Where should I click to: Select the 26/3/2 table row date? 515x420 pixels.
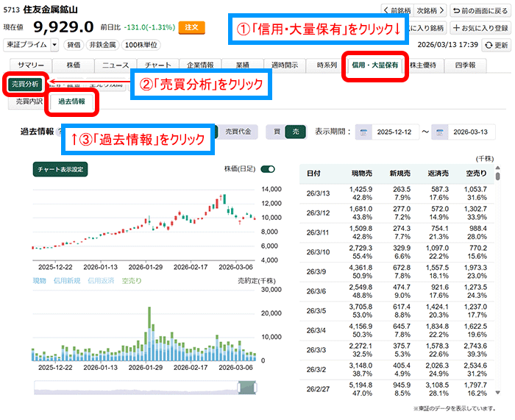(x=316, y=370)
